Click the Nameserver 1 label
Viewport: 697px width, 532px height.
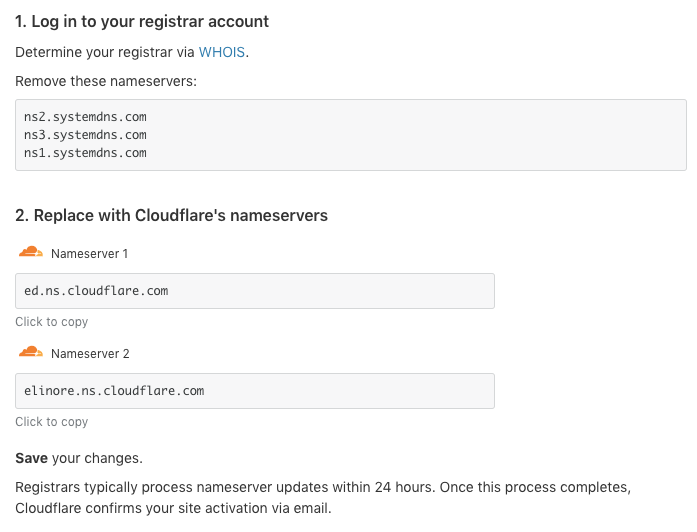(x=89, y=254)
